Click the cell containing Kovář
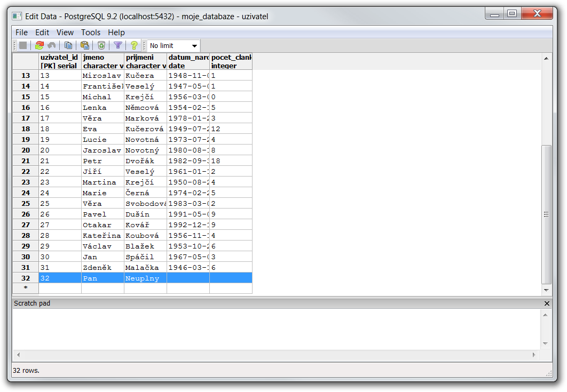 [145, 225]
